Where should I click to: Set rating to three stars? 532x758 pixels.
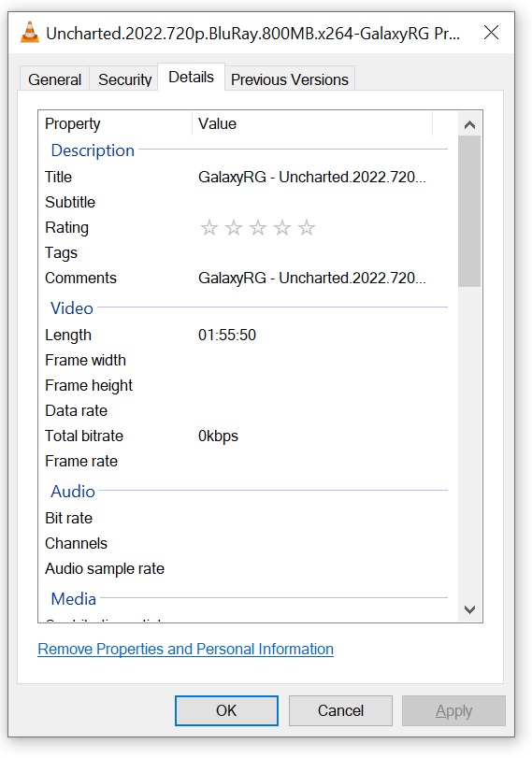click(x=258, y=227)
